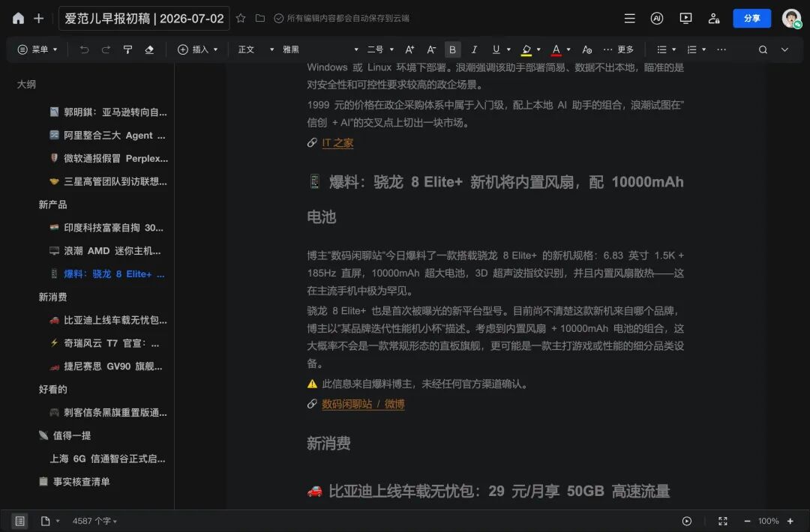Apply the yellow highlight color
810x532 pixels.
click(526, 49)
